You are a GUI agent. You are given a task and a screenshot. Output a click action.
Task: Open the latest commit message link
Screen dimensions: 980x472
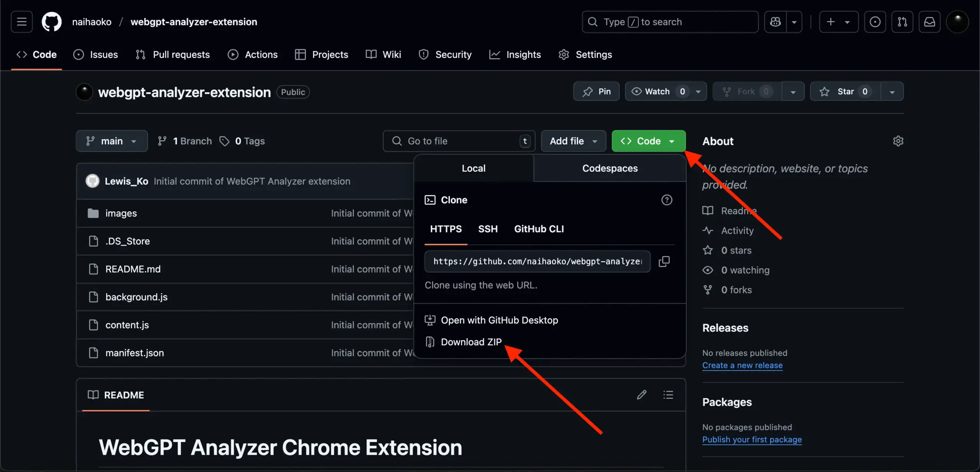252,181
